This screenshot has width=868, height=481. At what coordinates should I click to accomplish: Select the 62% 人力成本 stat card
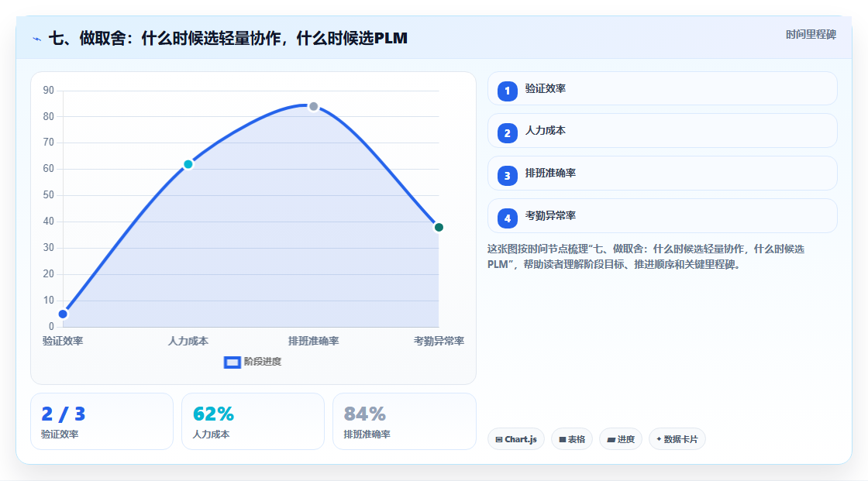click(x=253, y=422)
